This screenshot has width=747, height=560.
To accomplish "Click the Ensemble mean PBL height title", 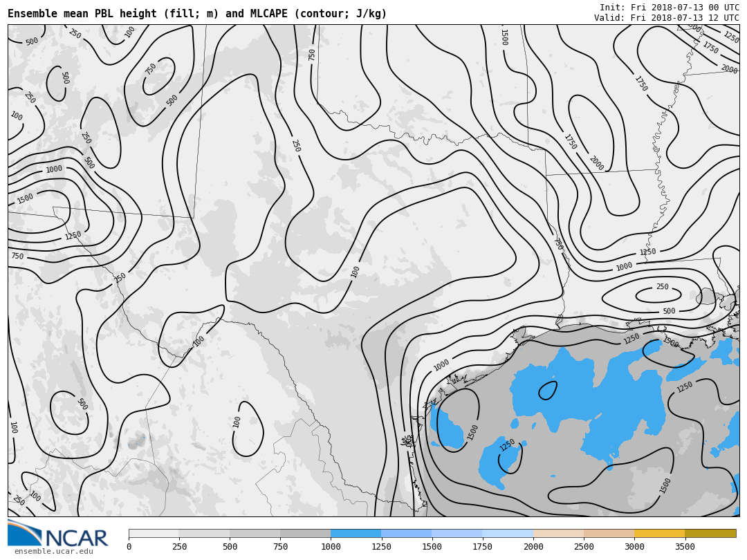I will (x=197, y=14).
